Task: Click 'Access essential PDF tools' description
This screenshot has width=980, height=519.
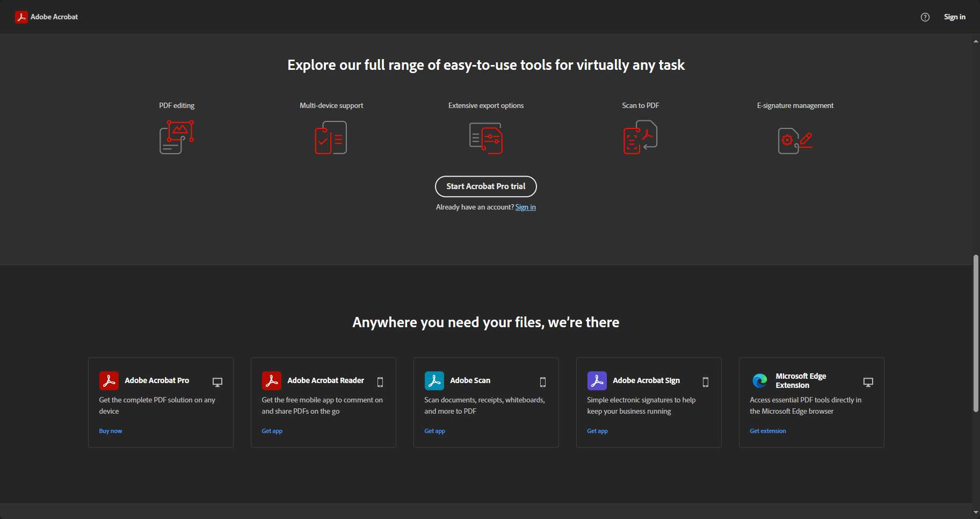Action: point(805,406)
